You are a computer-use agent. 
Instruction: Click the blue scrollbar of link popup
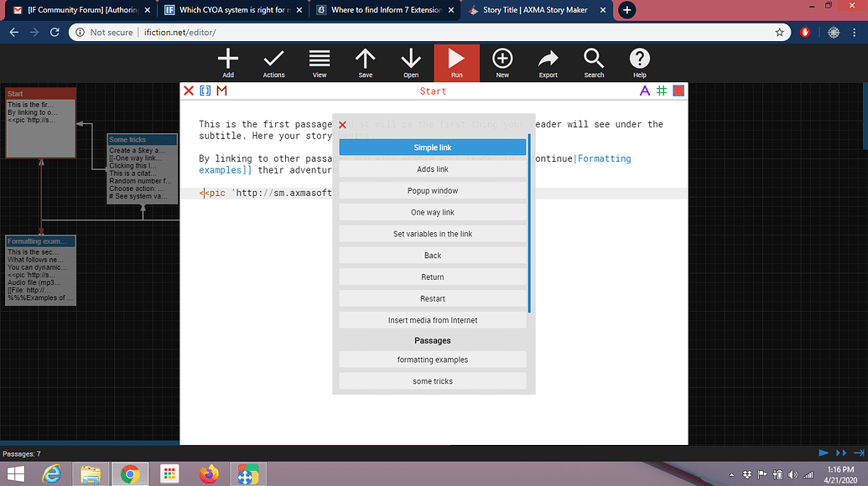[x=529, y=224]
